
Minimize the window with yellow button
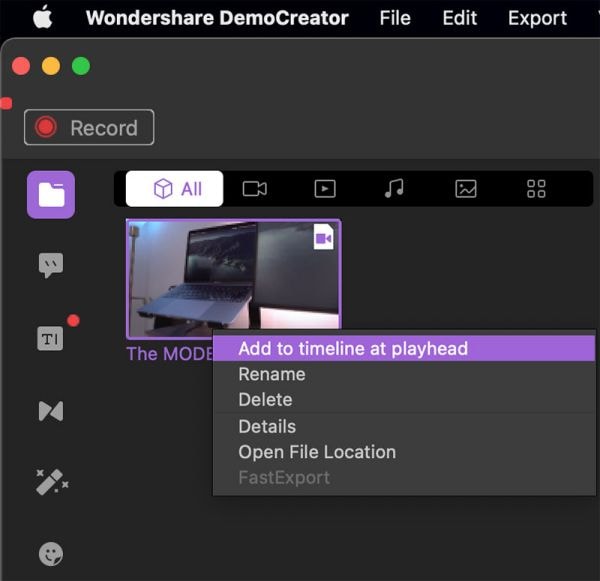coord(51,66)
